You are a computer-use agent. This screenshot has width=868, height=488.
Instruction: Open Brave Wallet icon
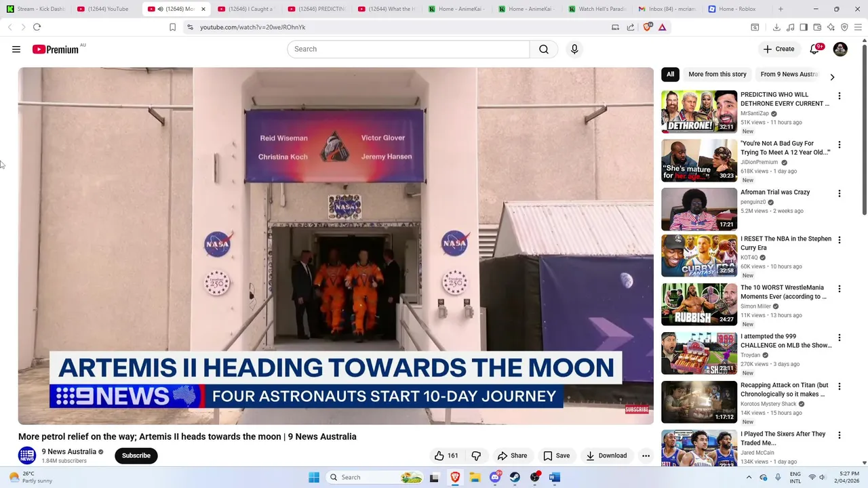(817, 27)
